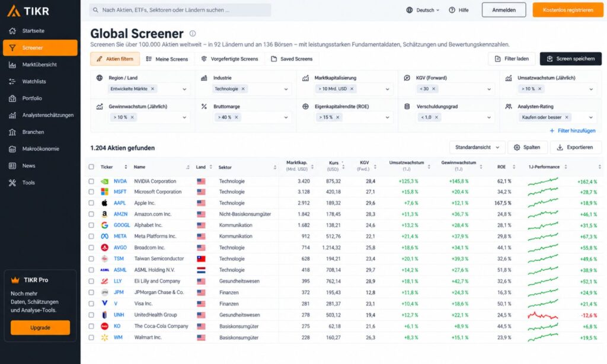Click the Broadcom logo icon
This screenshot has height=364, width=607.
(104, 247)
